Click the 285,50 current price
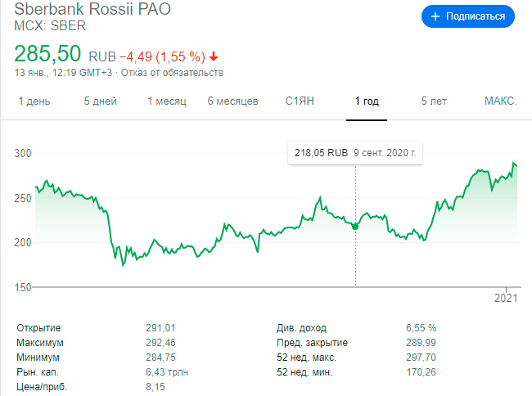 [47, 53]
